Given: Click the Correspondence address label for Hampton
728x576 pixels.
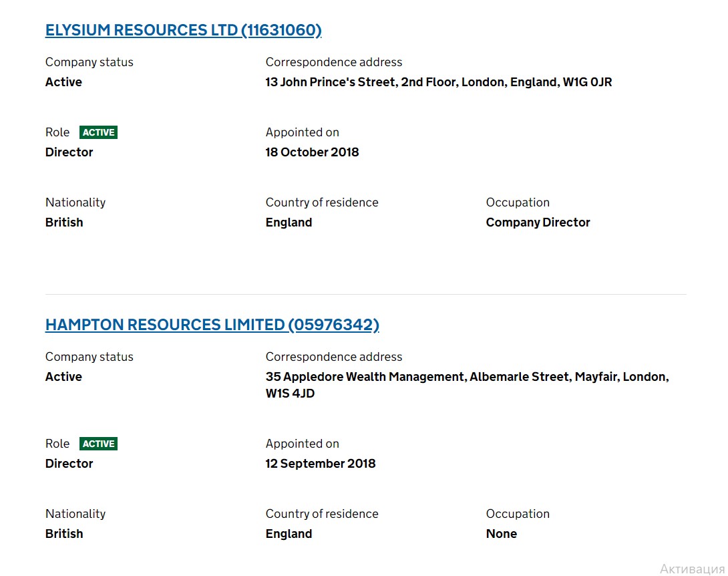Looking at the screenshot, I should [x=333, y=357].
